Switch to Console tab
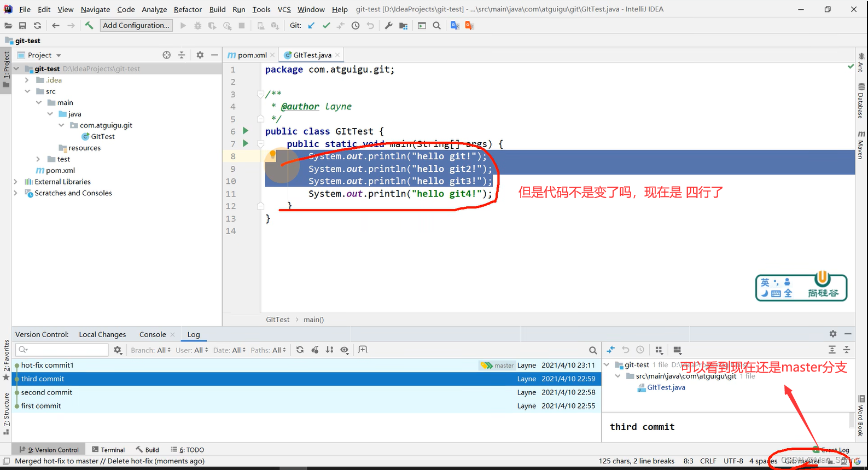 pyautogui.click(x=153, y=334)
